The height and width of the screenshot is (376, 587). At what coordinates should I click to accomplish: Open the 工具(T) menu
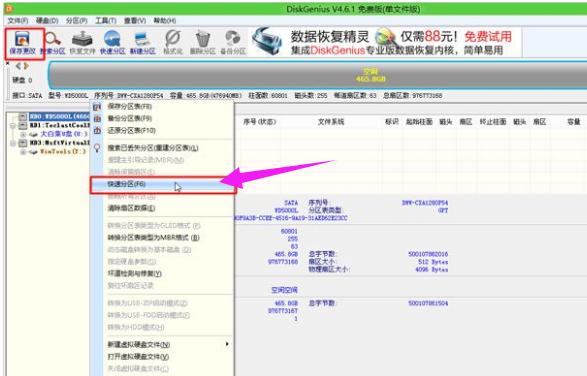click(106, 20)
